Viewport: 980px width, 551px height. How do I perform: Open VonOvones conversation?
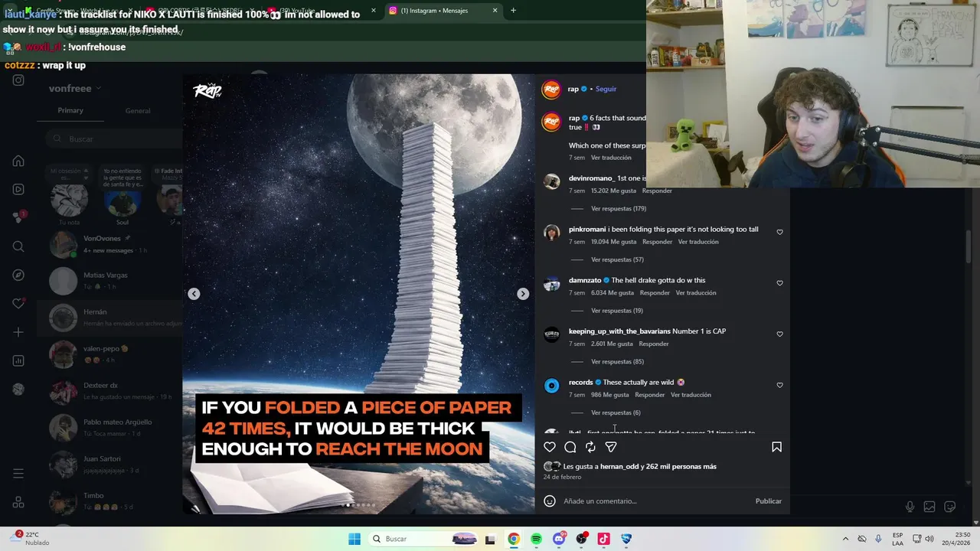(x=109, y=244)
